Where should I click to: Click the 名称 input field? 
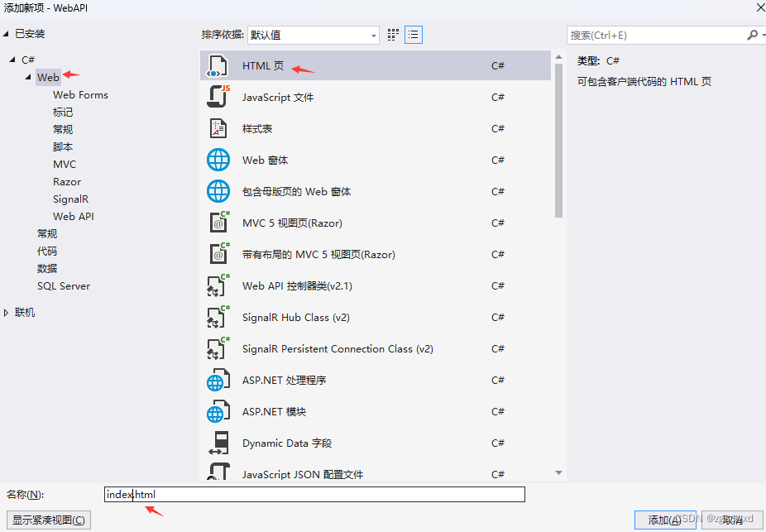pyautogui.click(x=314, y=495)
